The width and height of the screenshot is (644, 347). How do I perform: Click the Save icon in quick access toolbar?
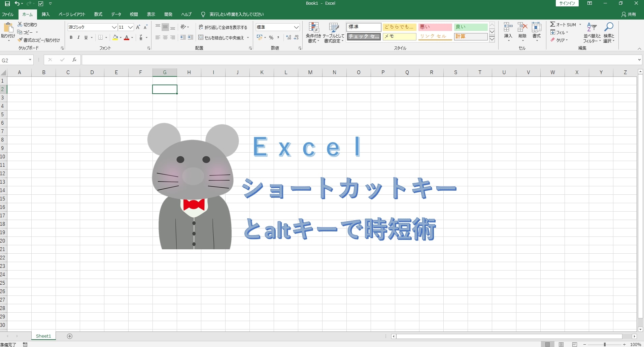pos(7,4)
